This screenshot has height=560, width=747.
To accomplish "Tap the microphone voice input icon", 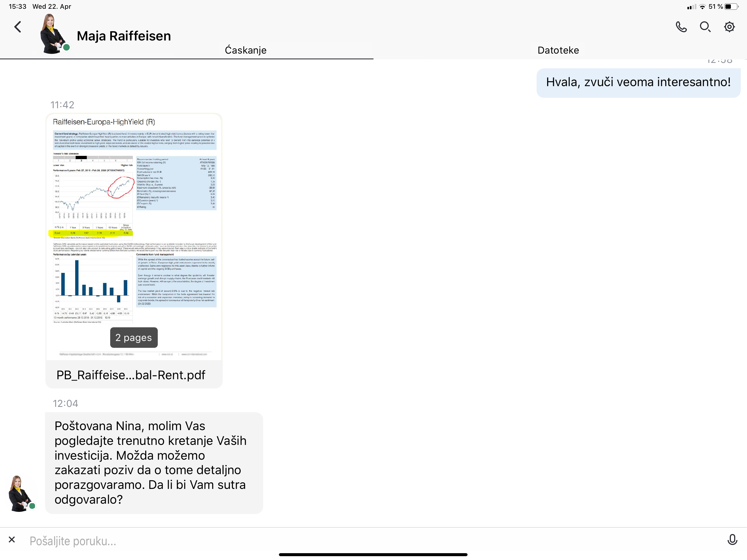I will [732, 540].
